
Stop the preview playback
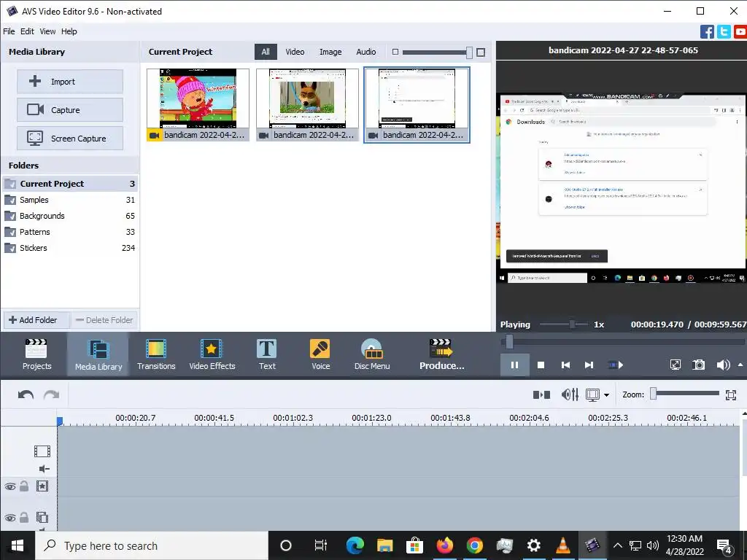coord(541,365)
